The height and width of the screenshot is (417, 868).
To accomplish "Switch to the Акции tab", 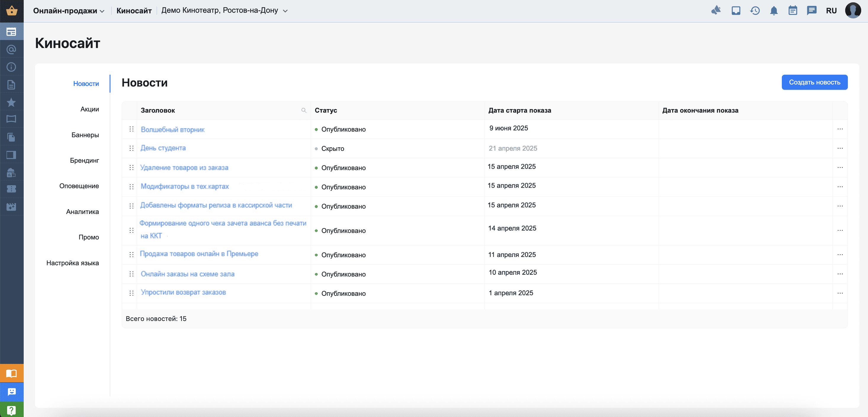I will (x=89, y=109).
